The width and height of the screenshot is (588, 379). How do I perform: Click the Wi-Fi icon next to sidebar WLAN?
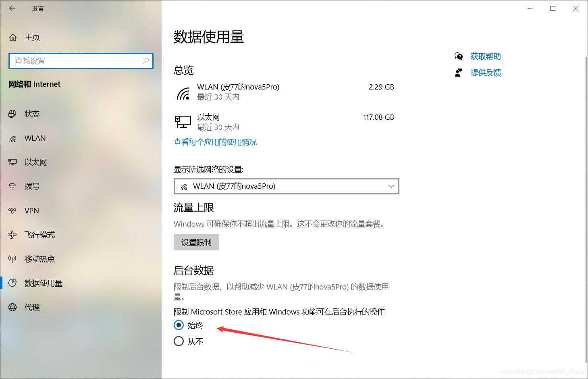(x=12, y=138)
